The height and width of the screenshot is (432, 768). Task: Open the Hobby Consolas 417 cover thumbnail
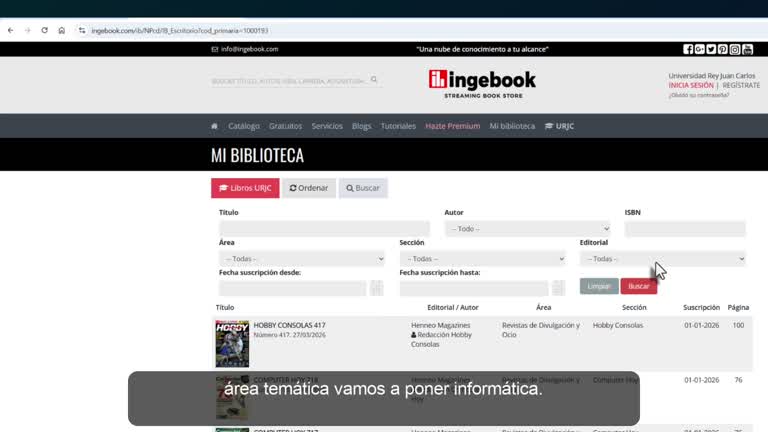232,344
